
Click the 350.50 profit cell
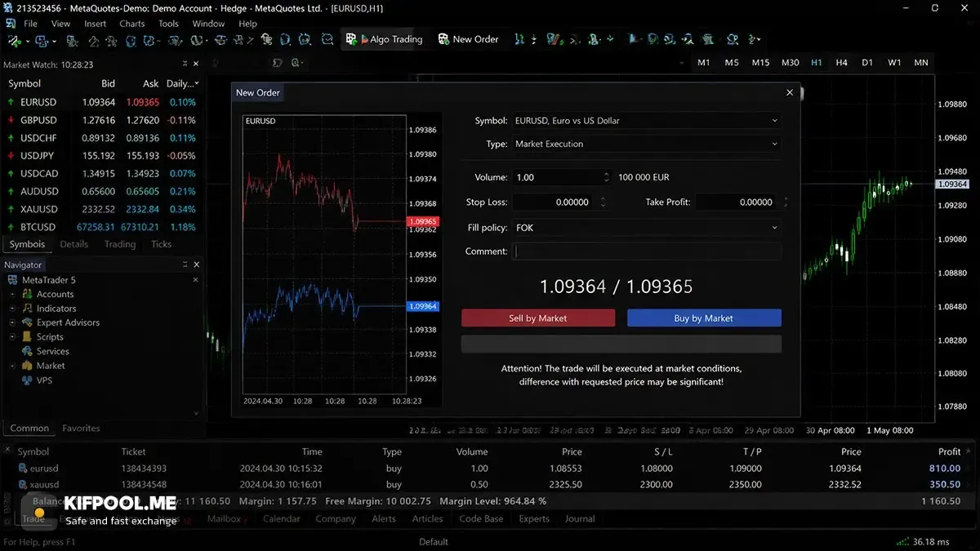tap(945, 485)
